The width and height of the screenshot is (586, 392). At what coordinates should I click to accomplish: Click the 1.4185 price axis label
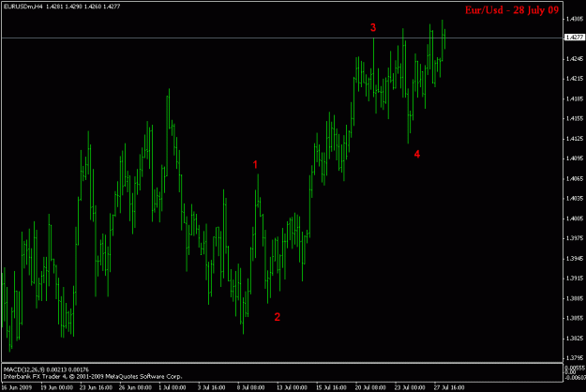[575, 98]
